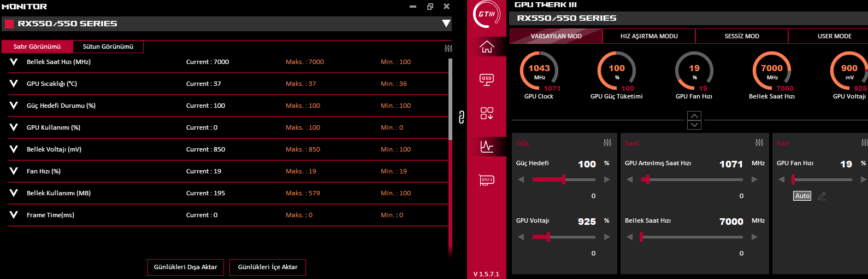
Task: Click the Saat Hızı value 1071
Action: click(731, 164)
